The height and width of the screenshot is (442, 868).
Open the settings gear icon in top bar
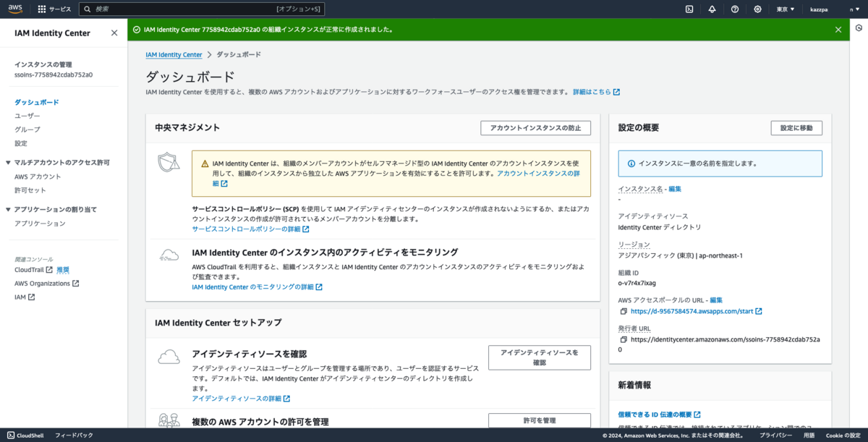click(x=757, y=9)
